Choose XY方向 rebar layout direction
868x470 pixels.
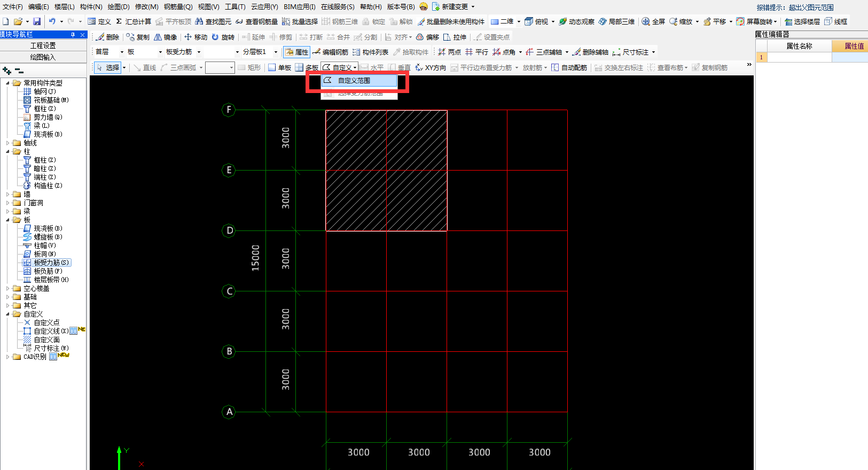(430, 67)
